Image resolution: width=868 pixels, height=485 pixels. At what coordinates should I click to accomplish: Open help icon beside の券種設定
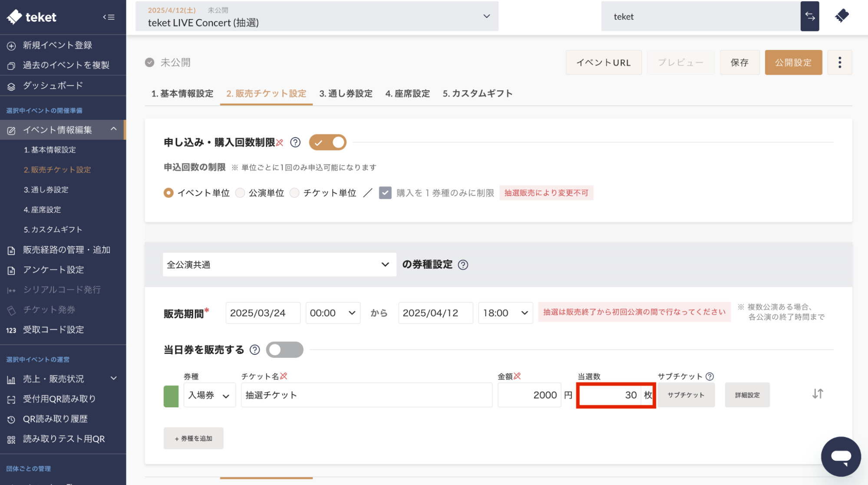click(x=463, y=265)
